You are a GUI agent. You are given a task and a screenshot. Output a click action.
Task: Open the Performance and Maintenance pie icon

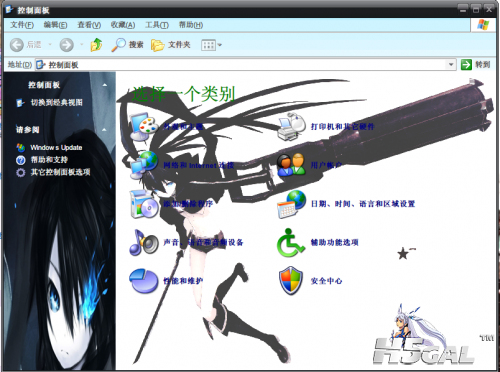[144, 281]
